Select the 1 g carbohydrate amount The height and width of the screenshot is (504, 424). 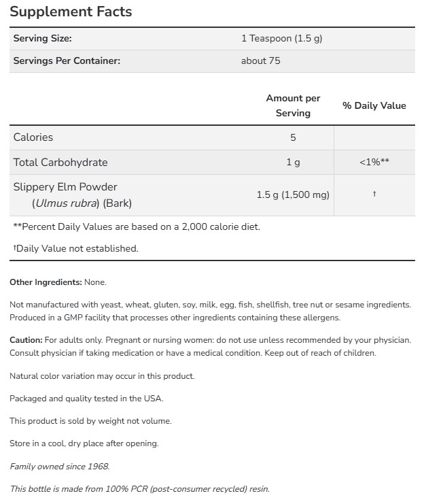[293, 163]
